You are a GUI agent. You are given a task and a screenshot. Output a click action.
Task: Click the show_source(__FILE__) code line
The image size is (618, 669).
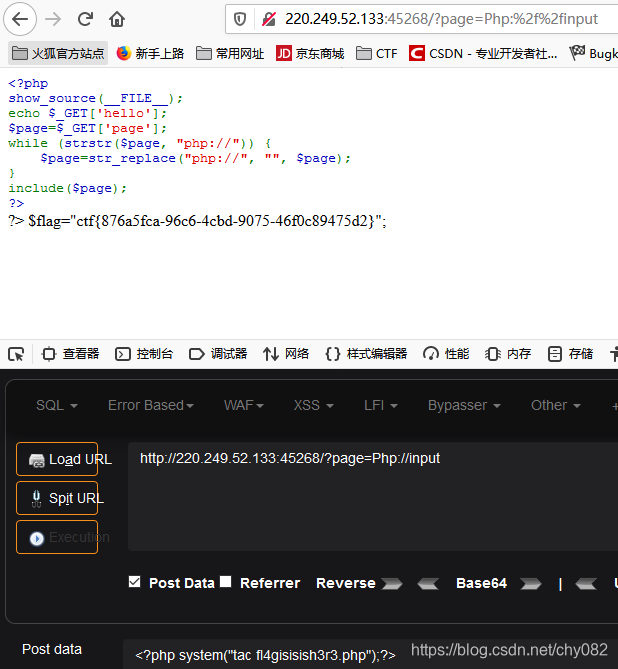click(96, 99)
